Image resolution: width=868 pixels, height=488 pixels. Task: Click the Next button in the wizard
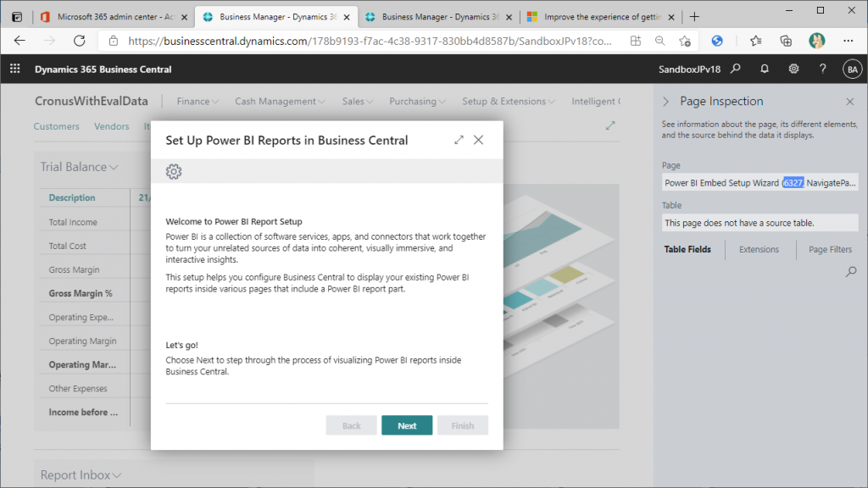point(407,425)
